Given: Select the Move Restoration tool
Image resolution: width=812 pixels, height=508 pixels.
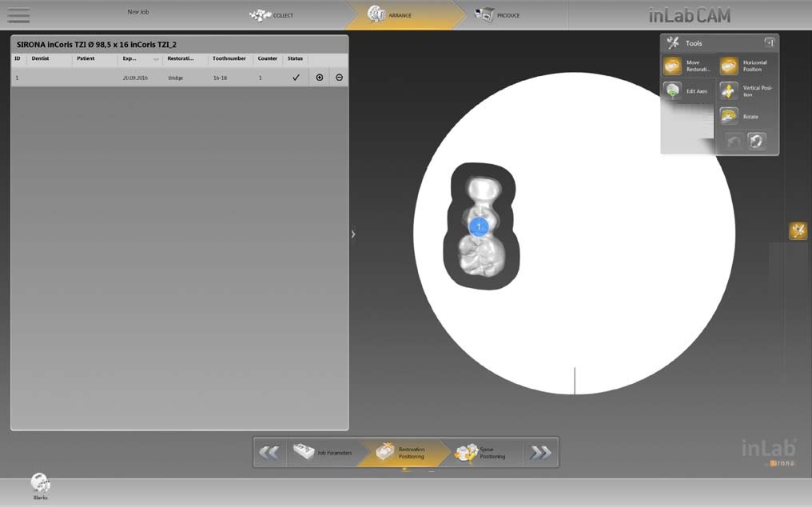Looking at the screenshot, I should [x=687, y=66].
